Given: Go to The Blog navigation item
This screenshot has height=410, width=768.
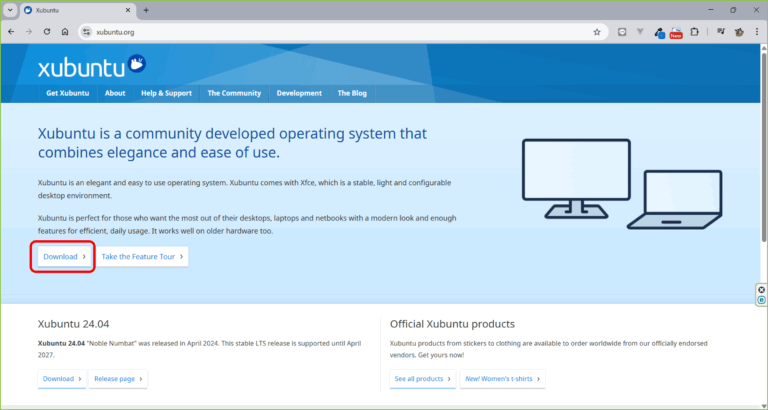Looking at the screenshot, I should 352,93.
